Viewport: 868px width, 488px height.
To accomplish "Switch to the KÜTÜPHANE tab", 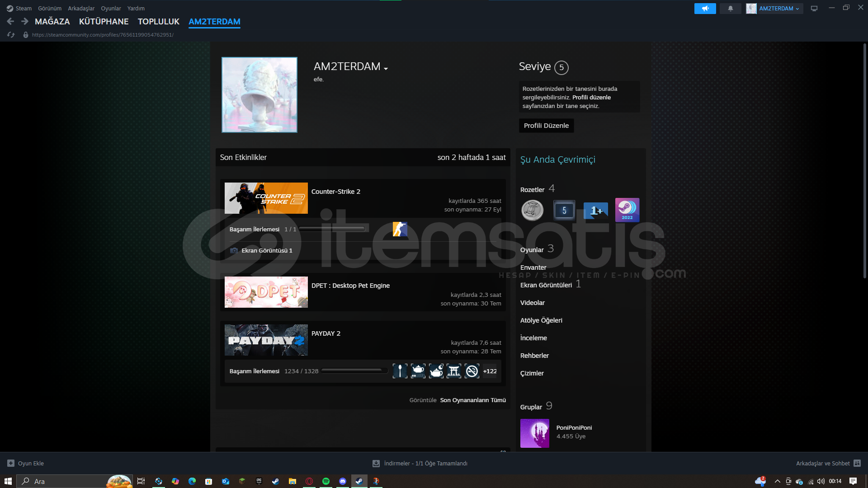I will [x=104, y=22].
